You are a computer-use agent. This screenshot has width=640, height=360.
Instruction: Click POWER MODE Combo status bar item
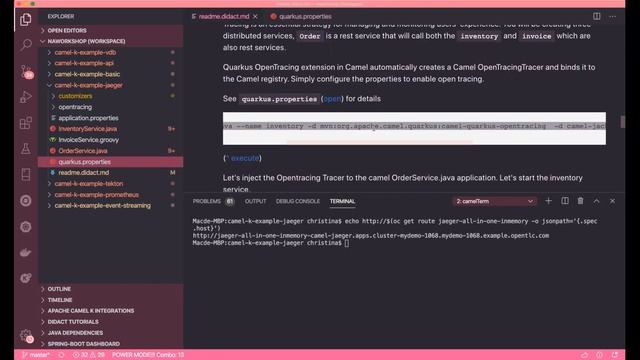click(x=148, y=355)
